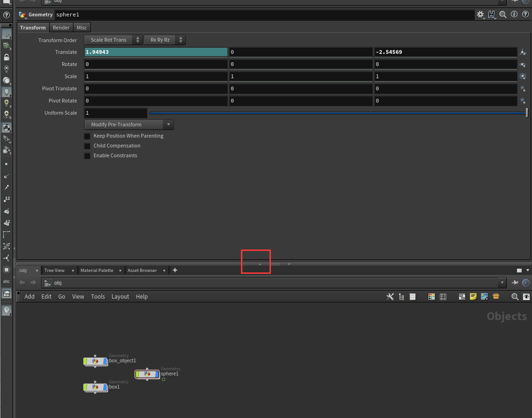
Task: Enable Keep Position When Parenting checkbox
Action: tap(87, 136)
